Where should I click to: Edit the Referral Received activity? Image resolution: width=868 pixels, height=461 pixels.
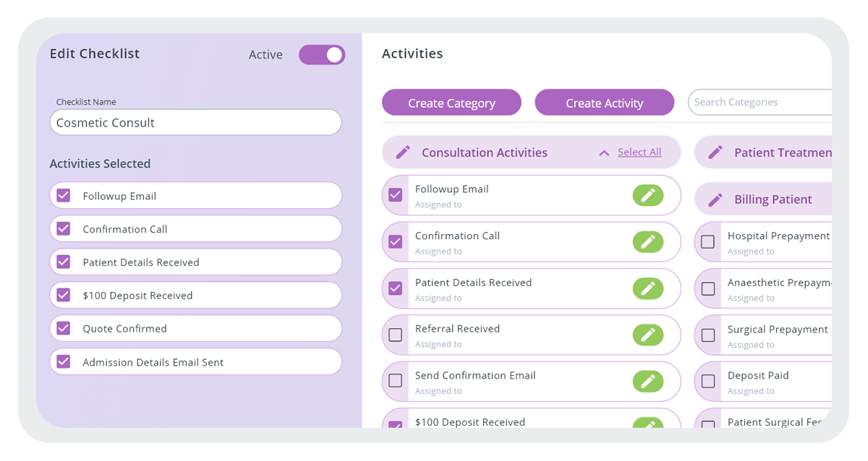[649, 335]
